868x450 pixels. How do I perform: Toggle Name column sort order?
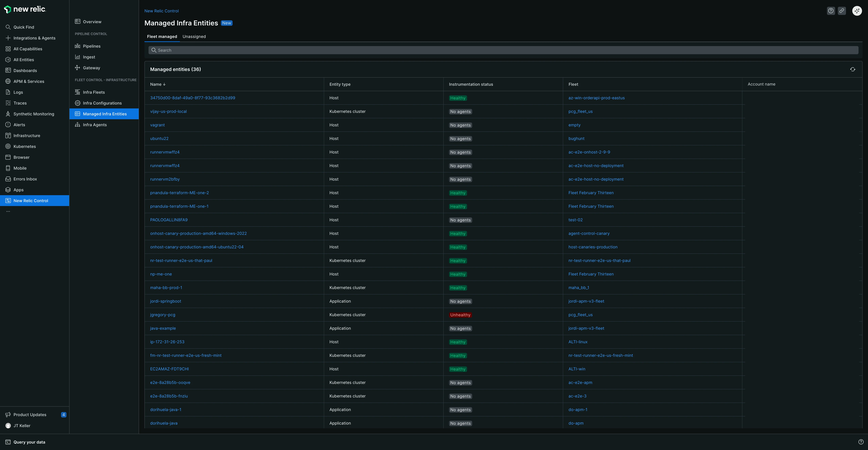tap(158, 84)
